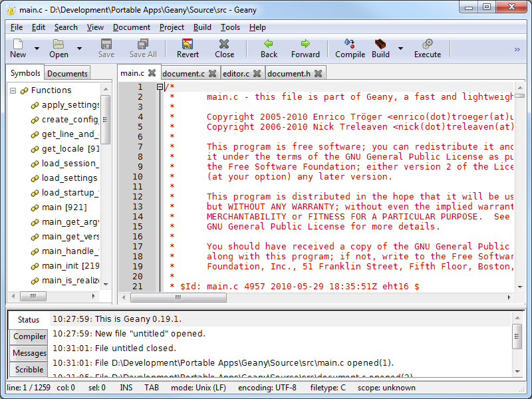Toggle the code fold marker on line 1

160,87
